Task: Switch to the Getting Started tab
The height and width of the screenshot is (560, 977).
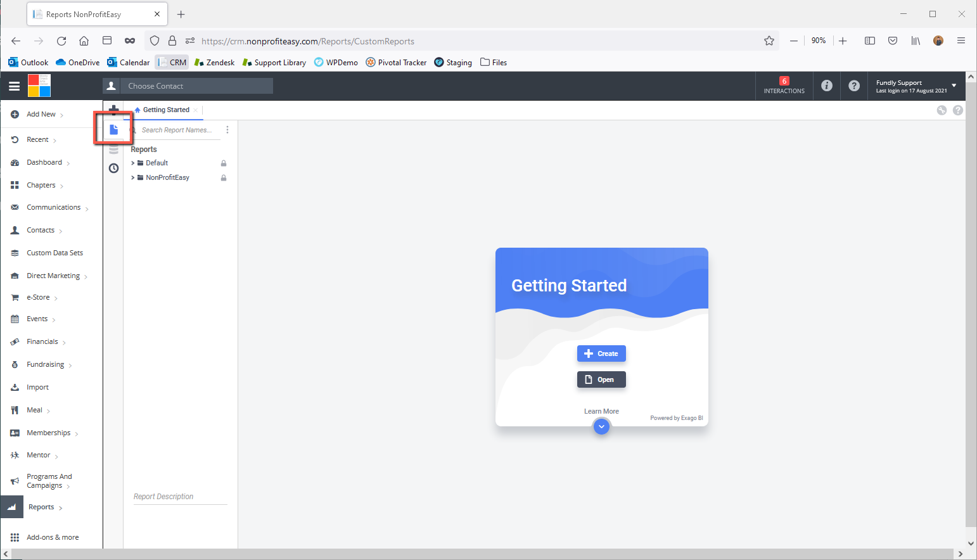Action: tap(166, 110)
